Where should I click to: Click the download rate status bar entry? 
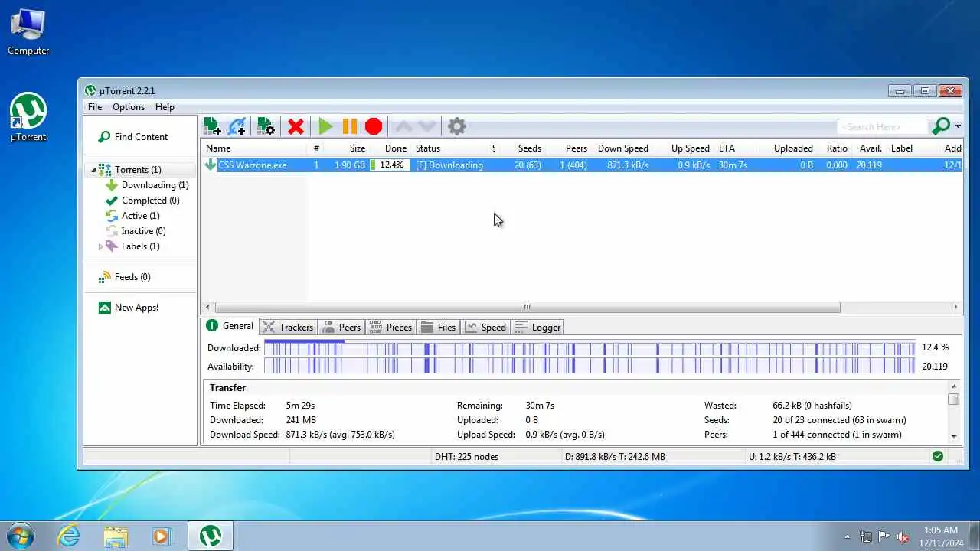(x=615, y=457)
